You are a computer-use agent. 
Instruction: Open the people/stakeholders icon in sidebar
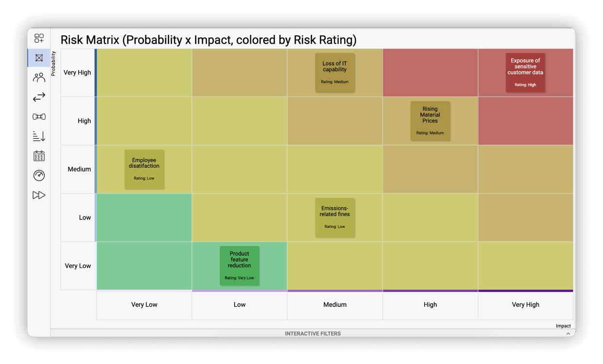pos(39,78)
